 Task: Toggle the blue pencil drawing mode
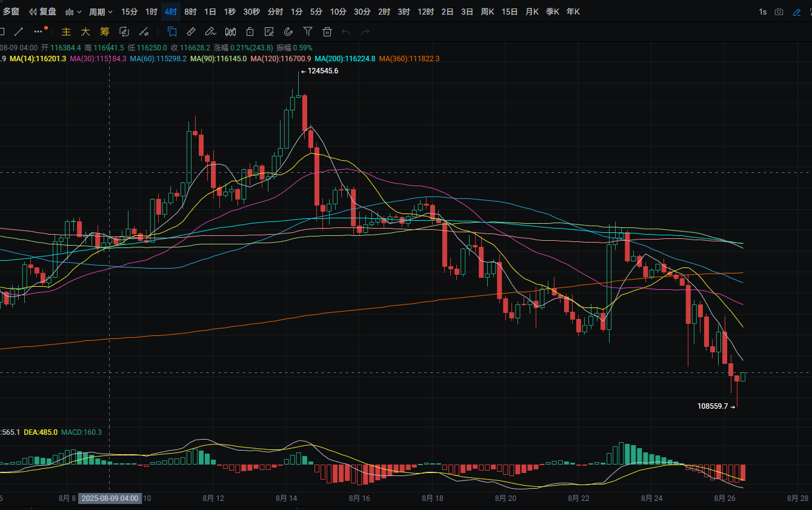pyautogui.click(x=797, y=12)
